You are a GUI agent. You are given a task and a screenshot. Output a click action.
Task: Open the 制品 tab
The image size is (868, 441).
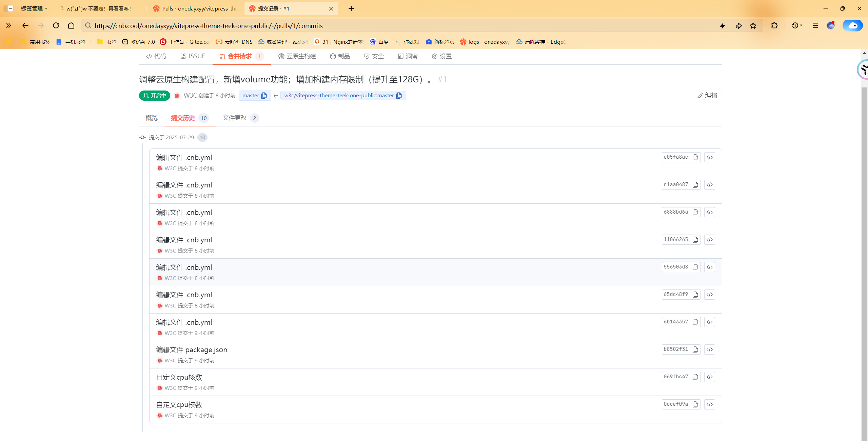[x=340, y=56]
